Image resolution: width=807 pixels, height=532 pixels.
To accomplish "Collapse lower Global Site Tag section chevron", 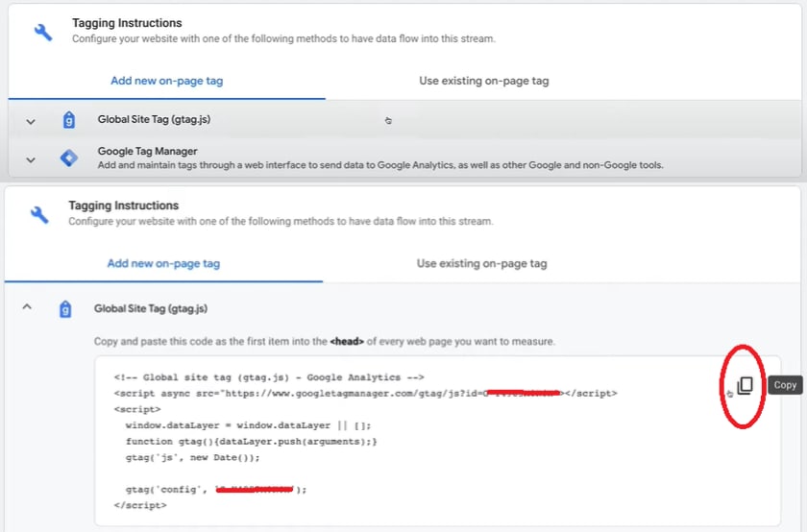I will 27,306.
